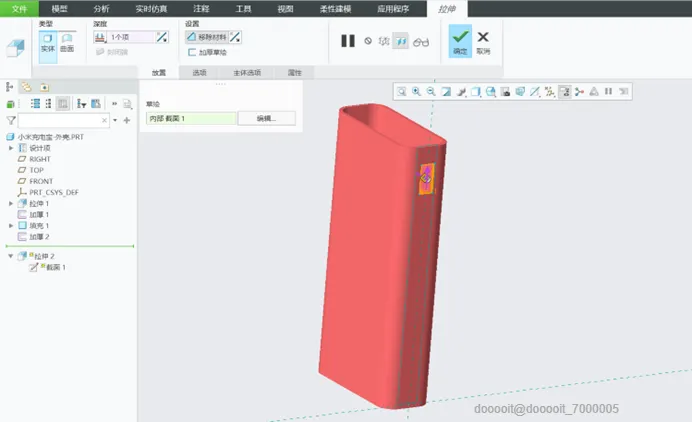Click the orange sketch section on the model

[426, 180]
